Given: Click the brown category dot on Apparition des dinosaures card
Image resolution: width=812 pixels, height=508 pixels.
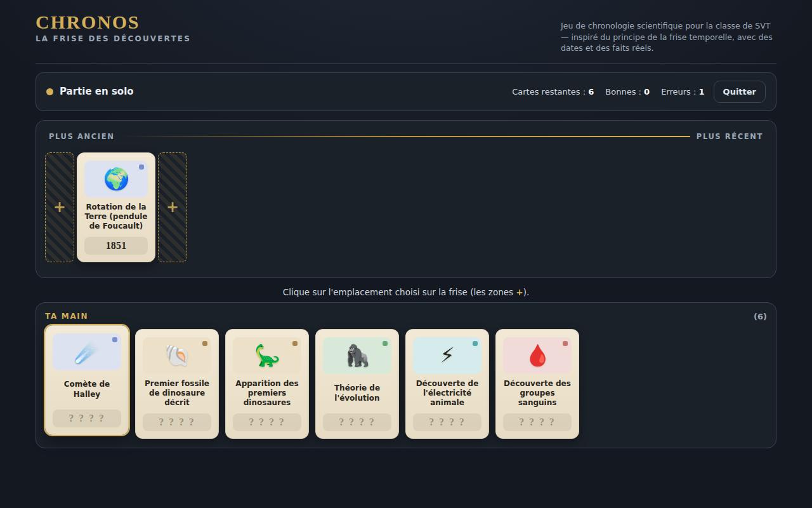Looking at the screenshot, I should click(x=295, y=344).
